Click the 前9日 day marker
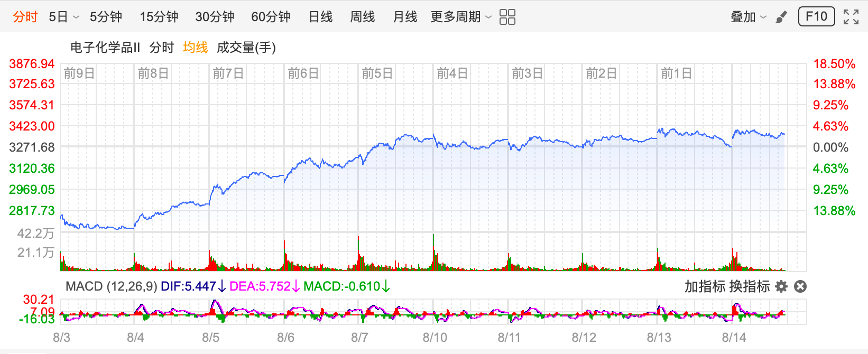 [79, 73]
